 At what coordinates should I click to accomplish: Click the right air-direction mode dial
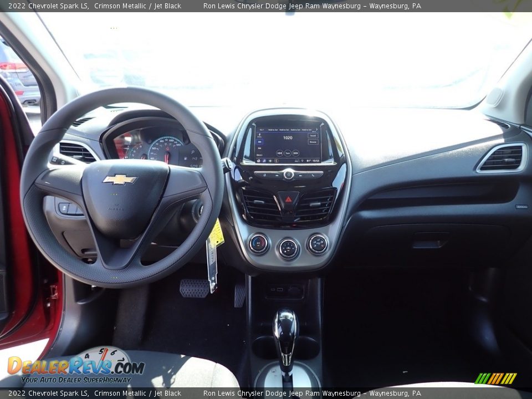(318, 244)
